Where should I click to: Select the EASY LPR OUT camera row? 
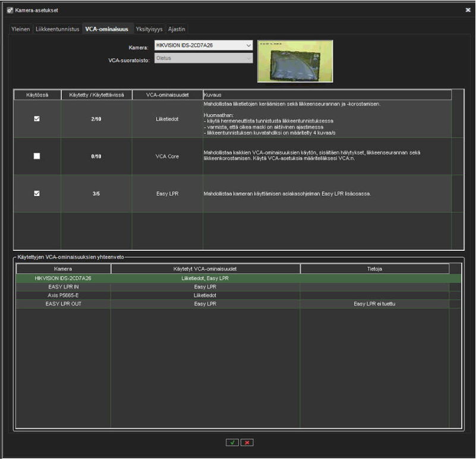(63, 304)
